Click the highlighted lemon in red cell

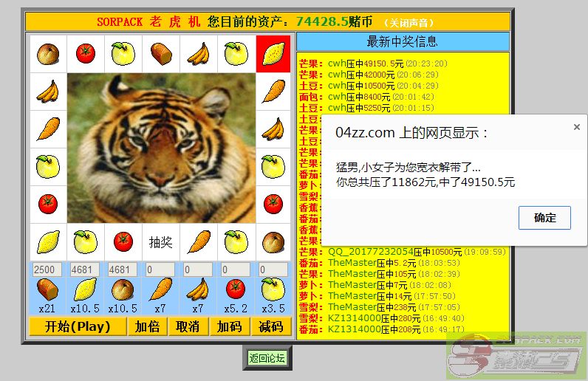tap(273, 54)
